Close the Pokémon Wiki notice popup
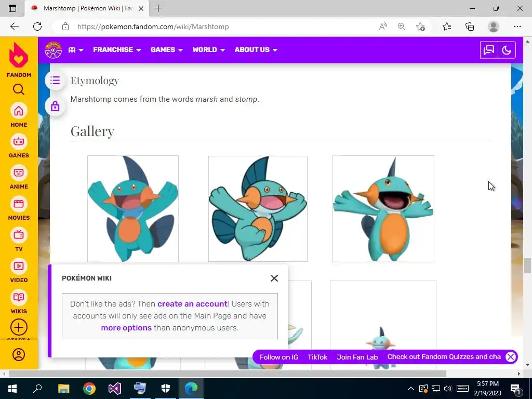This screenshot has height=399, width=532. pyautogui.click(x=274, y=278)
